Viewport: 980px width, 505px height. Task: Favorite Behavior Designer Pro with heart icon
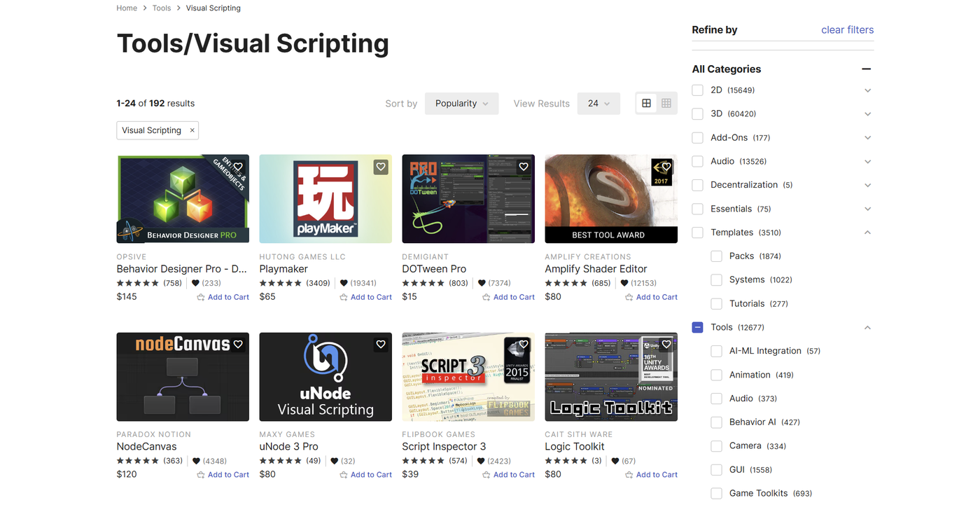(238, 167)
